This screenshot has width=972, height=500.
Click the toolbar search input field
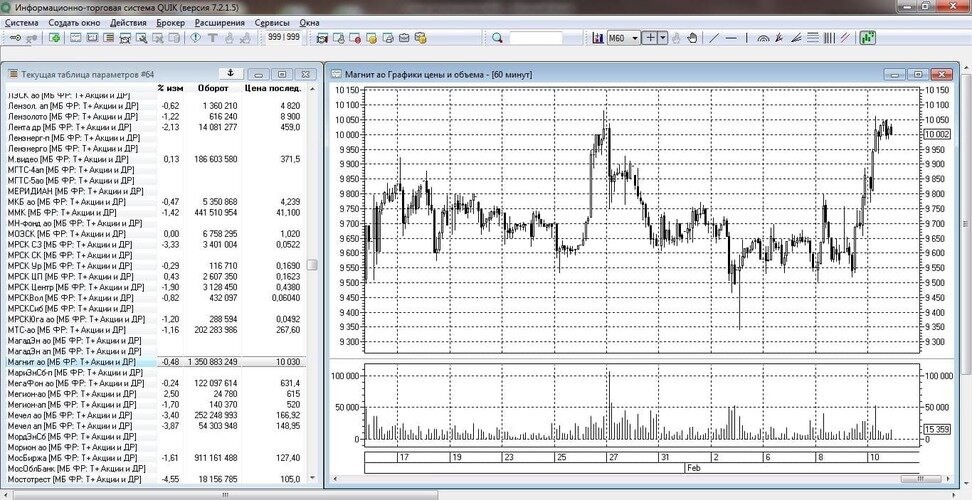[x=536, y=38]
